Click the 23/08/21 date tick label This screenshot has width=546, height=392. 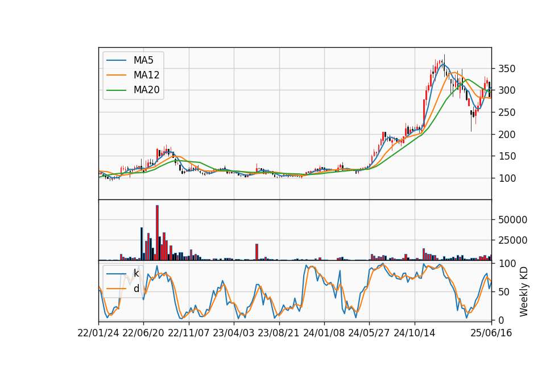tap(279, 333)
